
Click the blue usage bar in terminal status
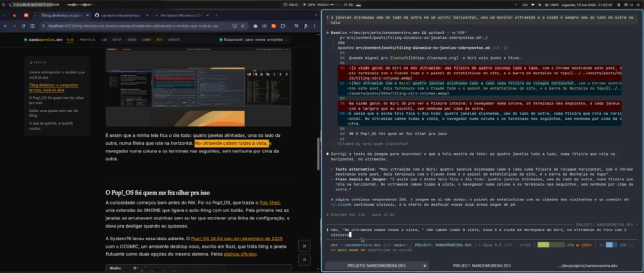[x=611, y=245]
